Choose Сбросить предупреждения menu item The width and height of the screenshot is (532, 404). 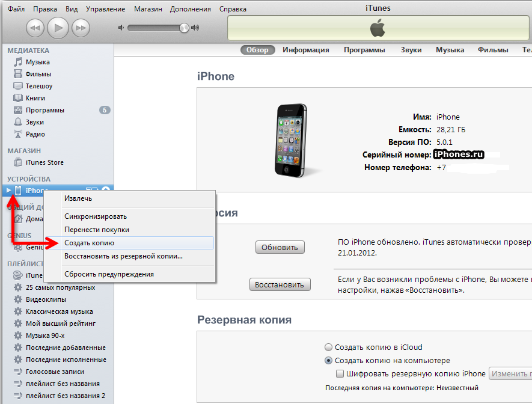coord(130,274)
